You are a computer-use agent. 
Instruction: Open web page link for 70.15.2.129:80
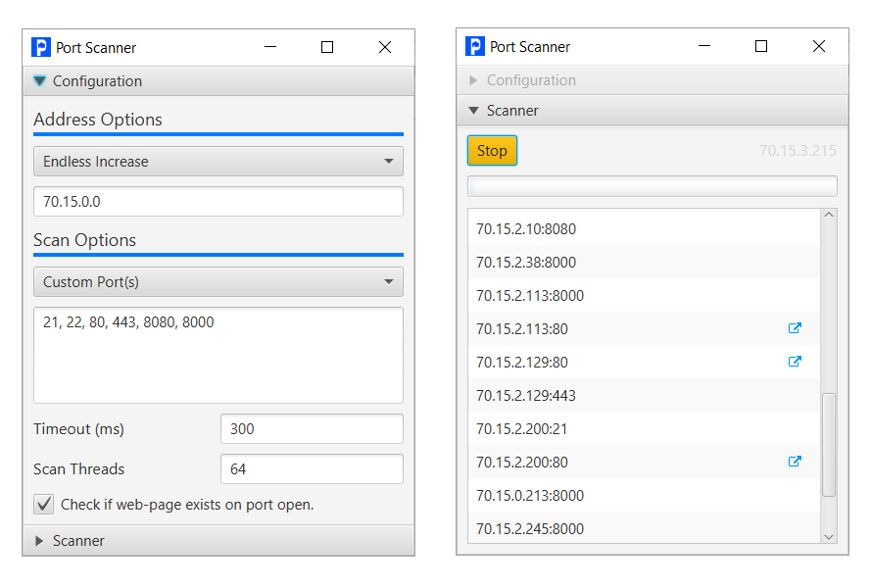tap(795, 362)
